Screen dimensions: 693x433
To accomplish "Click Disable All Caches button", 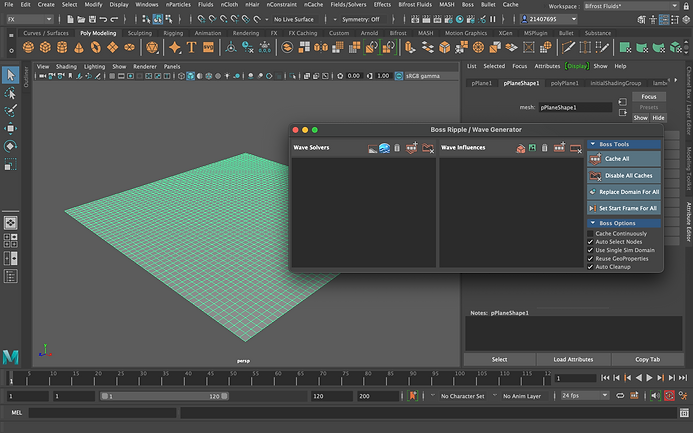I will click(624, 176).
